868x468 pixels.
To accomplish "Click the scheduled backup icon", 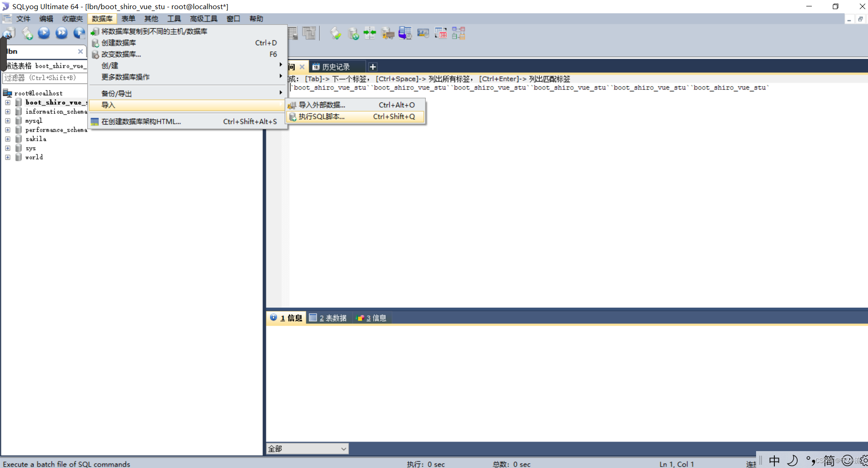I will [405, 33].
